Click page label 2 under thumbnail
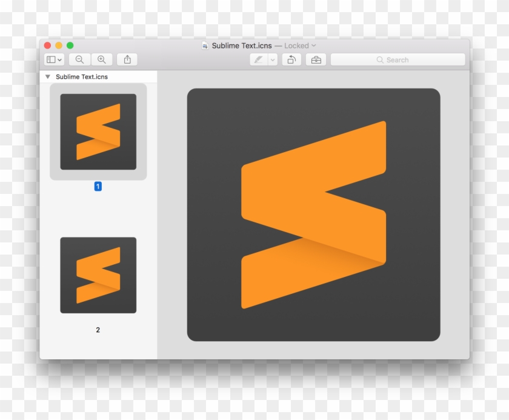509x420 pixels. [98, 330]
